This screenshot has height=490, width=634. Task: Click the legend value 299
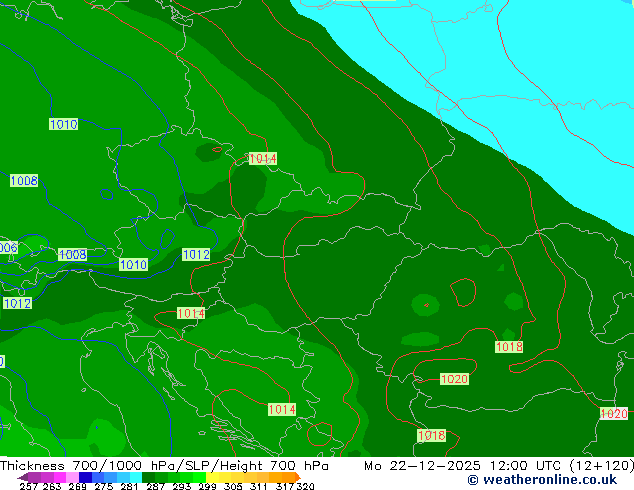point(207,486)
